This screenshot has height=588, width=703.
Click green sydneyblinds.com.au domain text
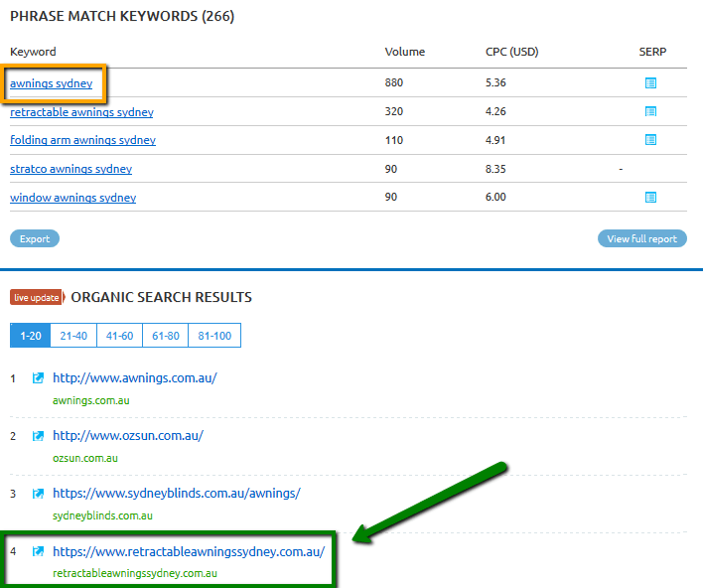point(102,515)
